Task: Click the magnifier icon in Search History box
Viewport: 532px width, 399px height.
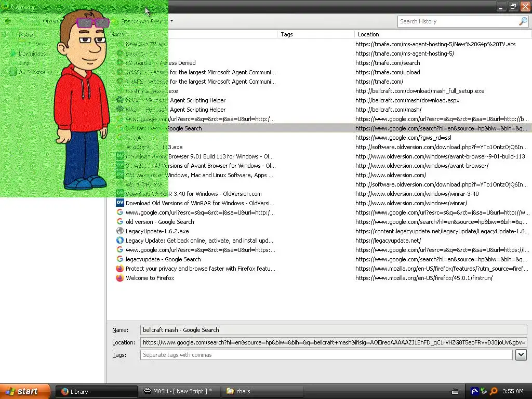Action: tap(523, 21)
